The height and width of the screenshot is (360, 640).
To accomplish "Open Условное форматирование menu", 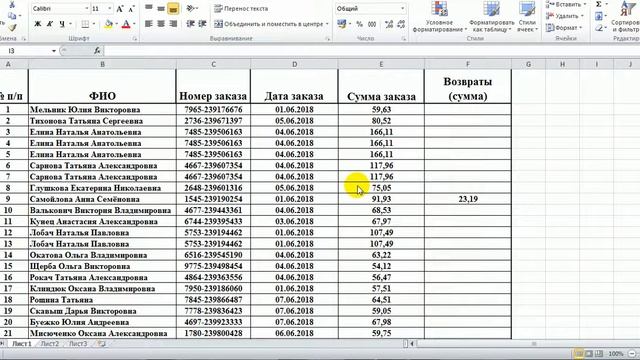I will point(439,17).
